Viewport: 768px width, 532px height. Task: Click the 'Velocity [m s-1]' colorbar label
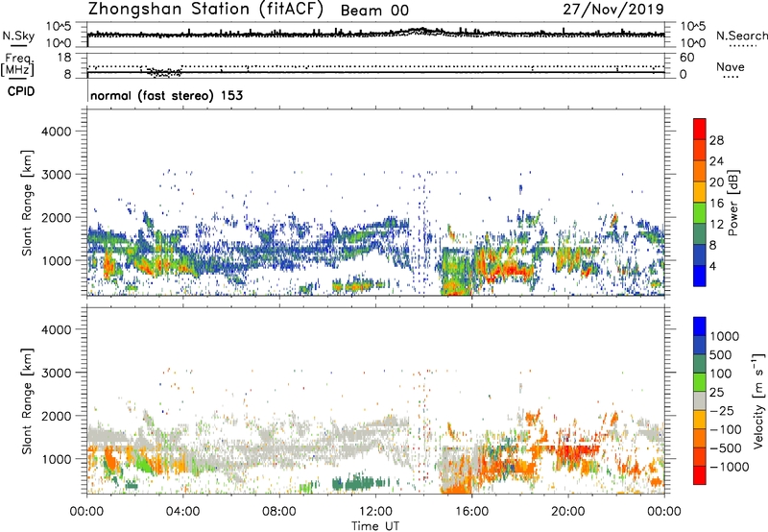click(758, 400)
